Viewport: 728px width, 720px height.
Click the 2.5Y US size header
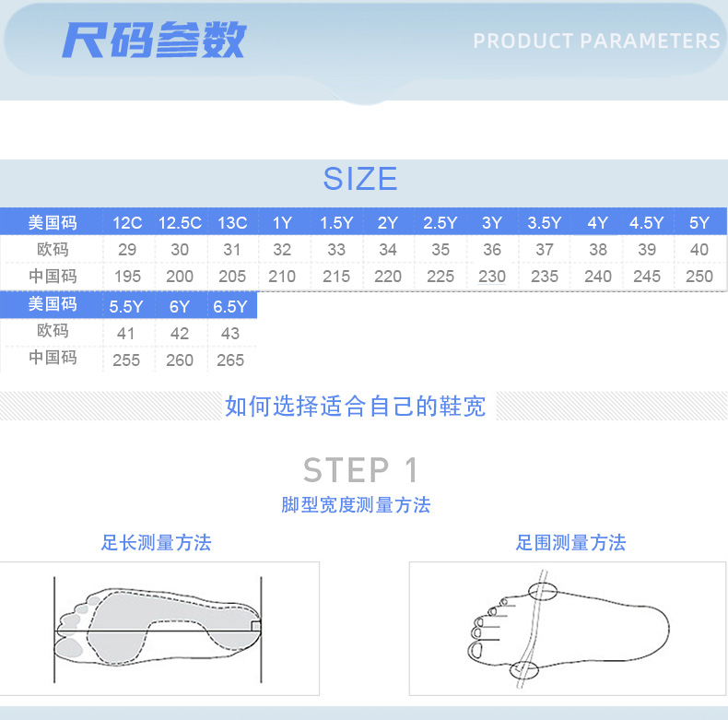(x=440, y=223)
